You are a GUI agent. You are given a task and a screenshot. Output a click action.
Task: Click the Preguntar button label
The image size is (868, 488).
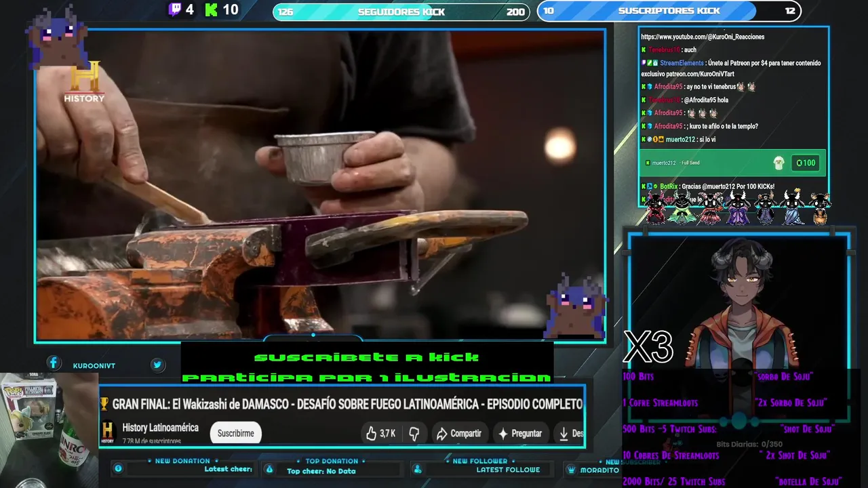click(x=526, y=433)
